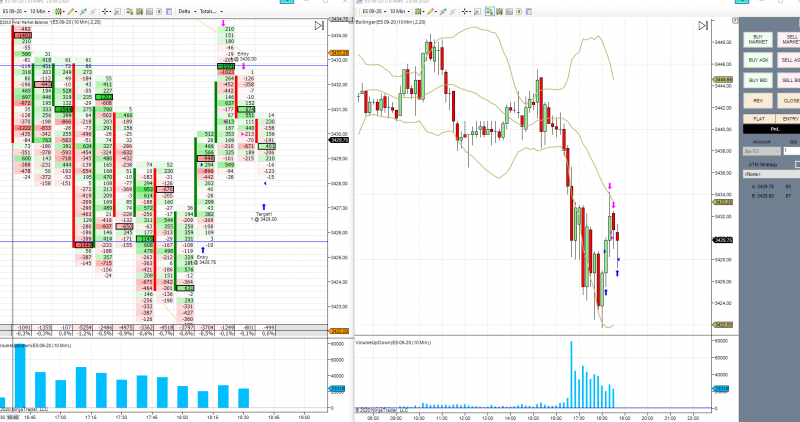Click the BUY MARKET button

(758, 39)
